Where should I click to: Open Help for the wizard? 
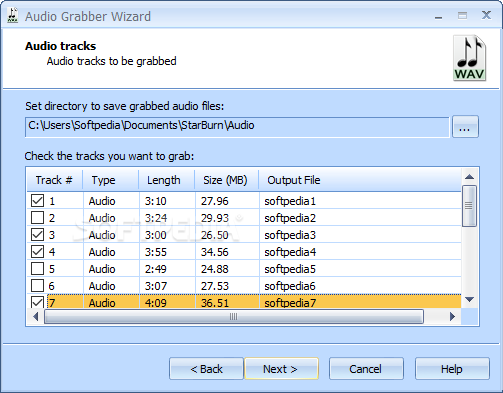click(452, 369)
